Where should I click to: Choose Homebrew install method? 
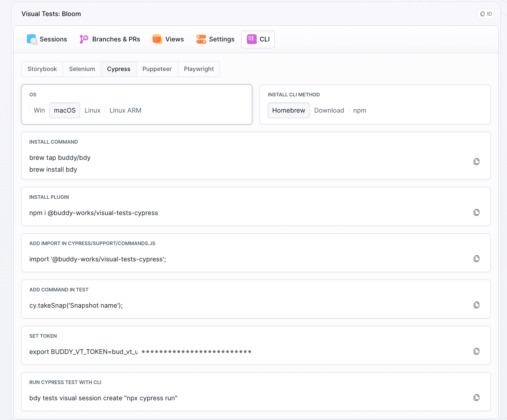[289, 110]
